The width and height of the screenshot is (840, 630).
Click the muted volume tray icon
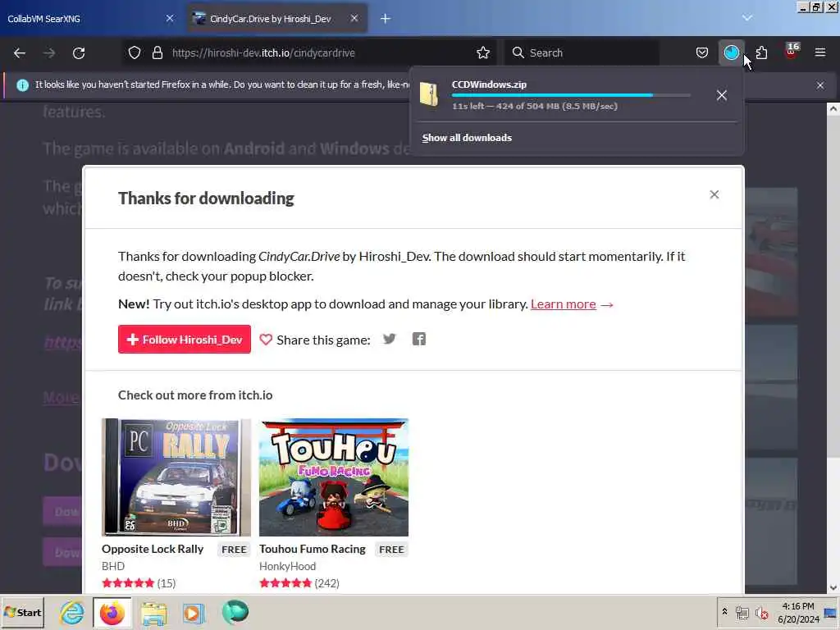pyautogui.click(x=762, y=612)
